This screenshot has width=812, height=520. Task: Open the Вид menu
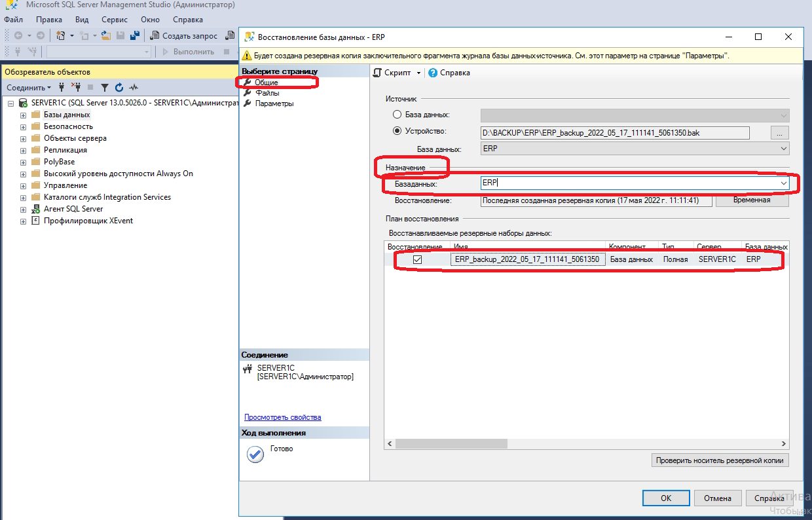[x=82, y=20]
